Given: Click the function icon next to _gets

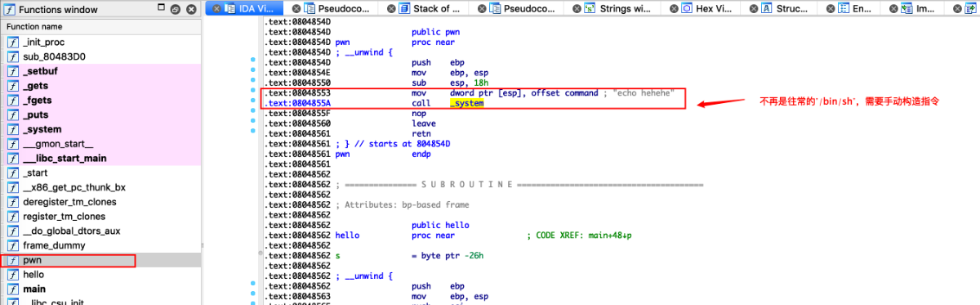Looking at the screenshot, I should coord(12,85).
